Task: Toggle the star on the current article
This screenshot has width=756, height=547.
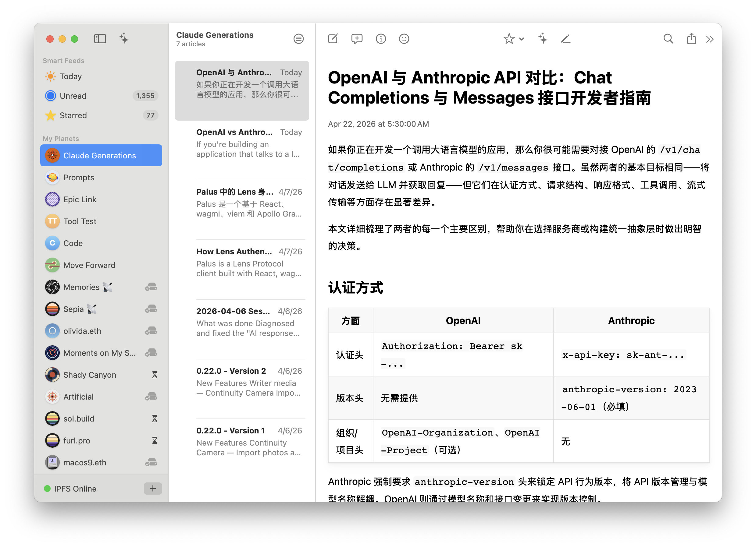Action: tap(509, 39)
